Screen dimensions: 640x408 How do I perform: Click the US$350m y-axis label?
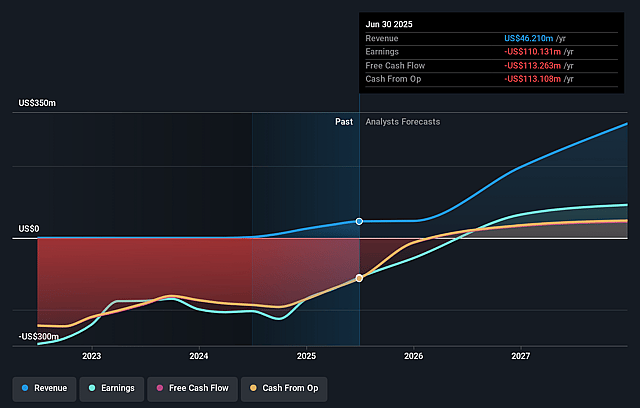[37, 103]
